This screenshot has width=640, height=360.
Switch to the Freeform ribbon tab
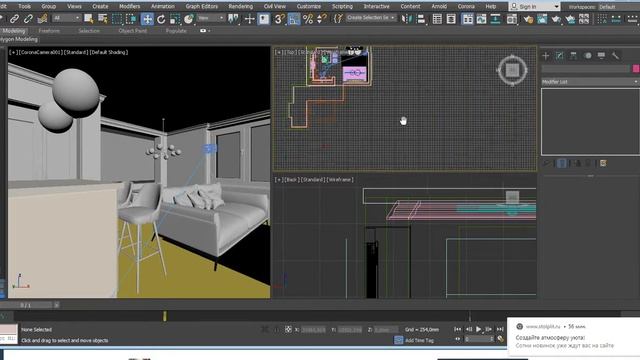pos(49,31)
